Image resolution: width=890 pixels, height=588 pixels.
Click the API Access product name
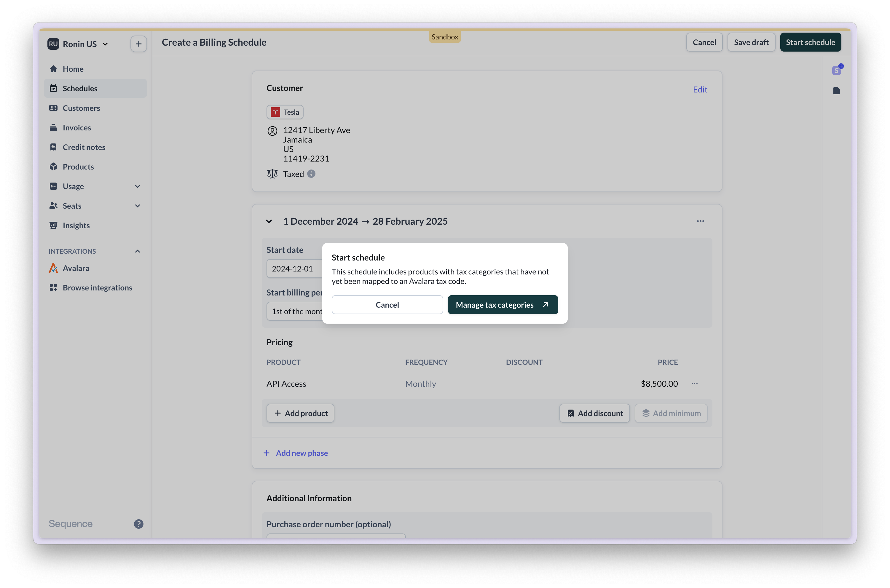tap(286, 384)
